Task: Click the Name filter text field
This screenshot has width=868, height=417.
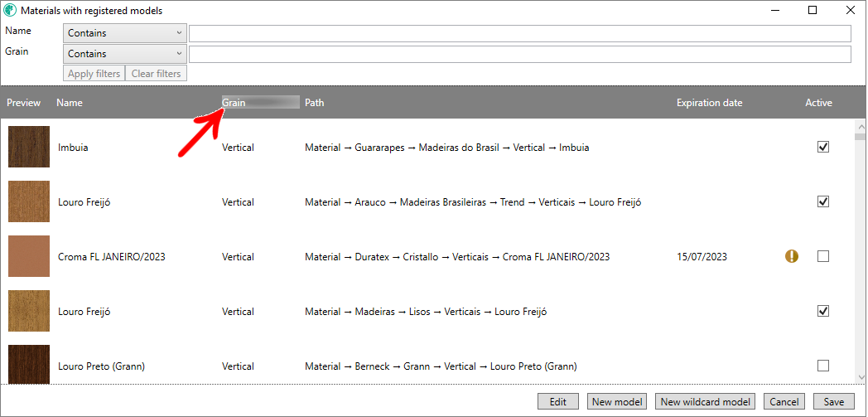Action: click(x=520, y=33)
